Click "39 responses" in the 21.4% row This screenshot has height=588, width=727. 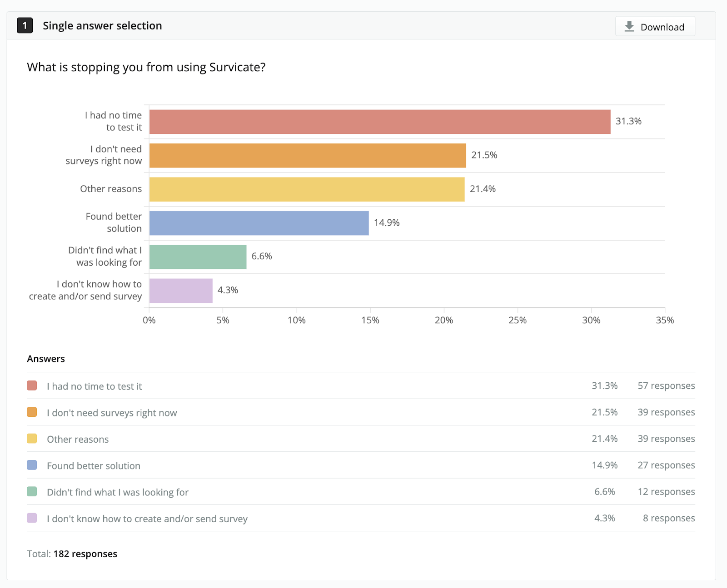pyautogui.click(x=666, y=438)
